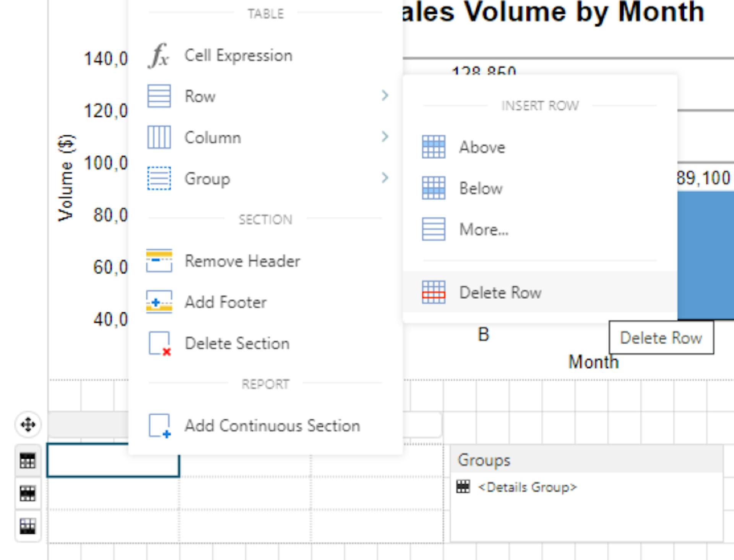Image resolution: width=734 pixels, height=560 pixels.
Task: Select the second table row handle
Action: click(28, 493)
